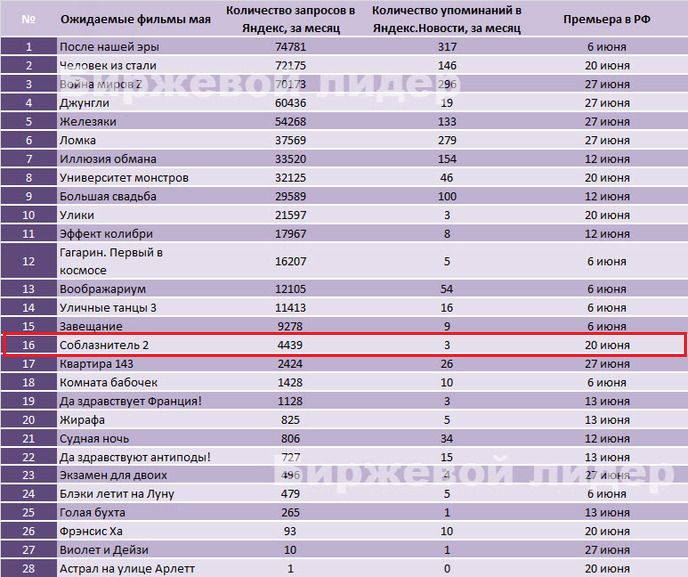Click the query count 16207

(x=290, y=262)
